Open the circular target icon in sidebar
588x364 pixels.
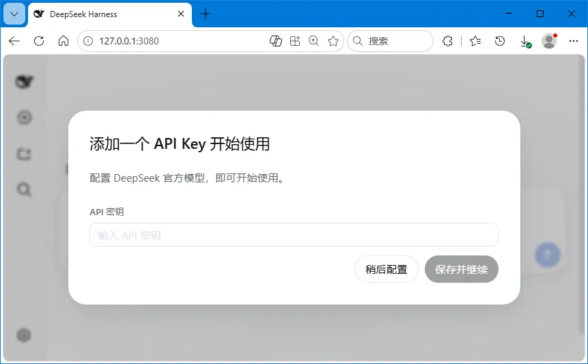[x=25, y=117]
